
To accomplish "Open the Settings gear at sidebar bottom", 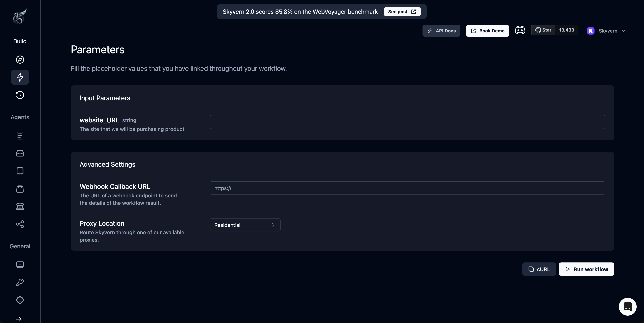I will tap(20, 300).
